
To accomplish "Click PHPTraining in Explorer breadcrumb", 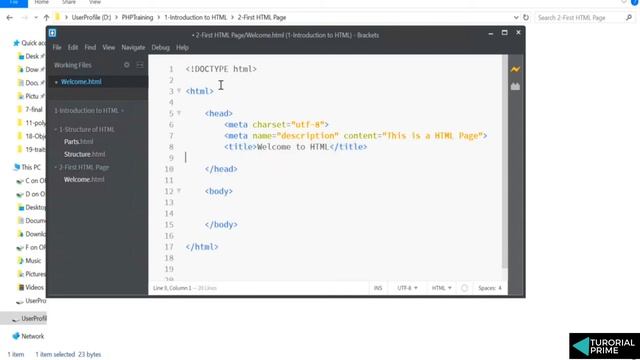I will [x=137, y=18].
